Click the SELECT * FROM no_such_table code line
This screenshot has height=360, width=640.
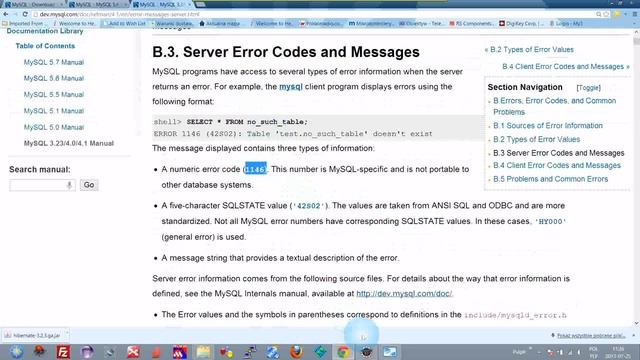247,122
